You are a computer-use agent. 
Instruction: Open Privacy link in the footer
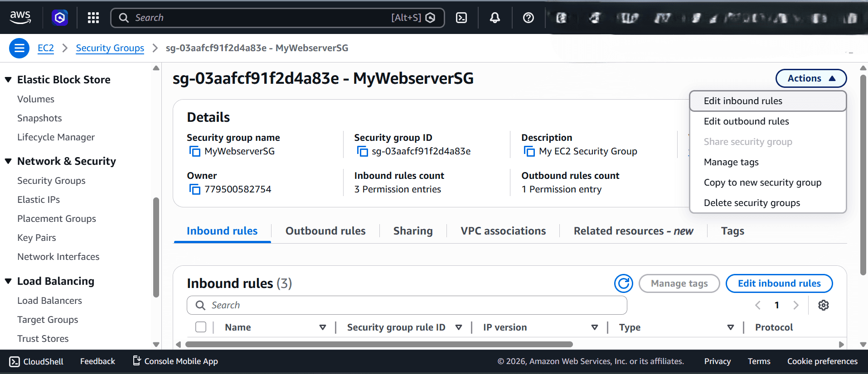[x=718, y=361]
